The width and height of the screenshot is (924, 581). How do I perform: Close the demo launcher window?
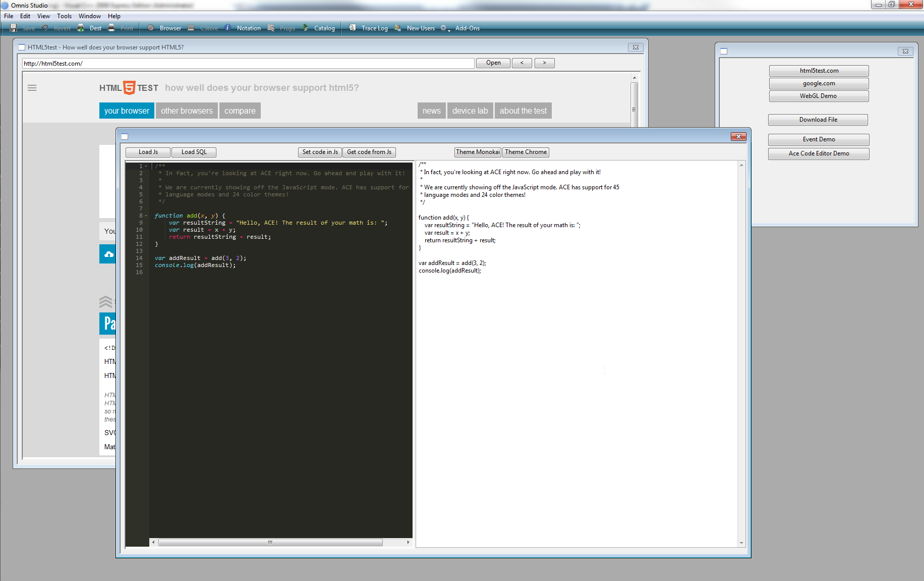[905, 51]
